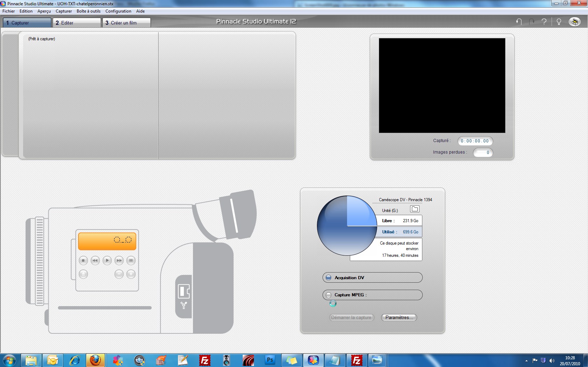Click the light bulb tips icon

(x=559, y=22)
